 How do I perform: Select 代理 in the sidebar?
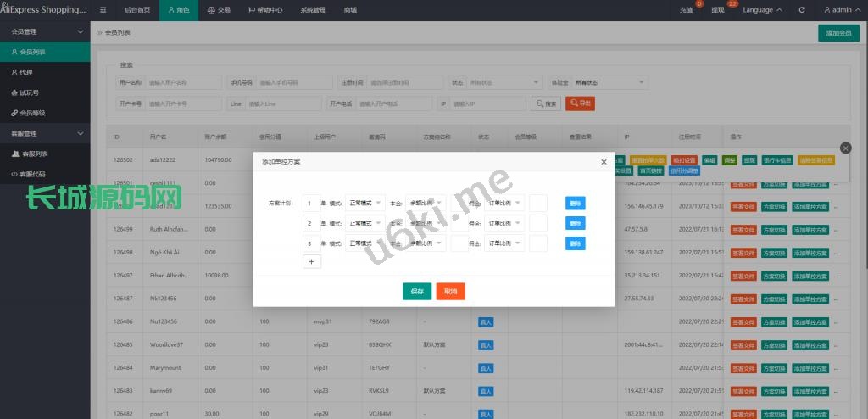click(x=26, y=72)
